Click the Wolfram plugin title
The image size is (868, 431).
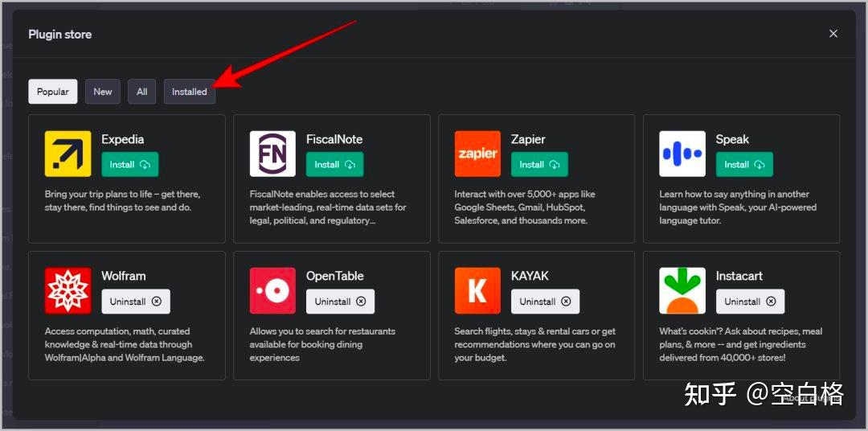[124, 276]
